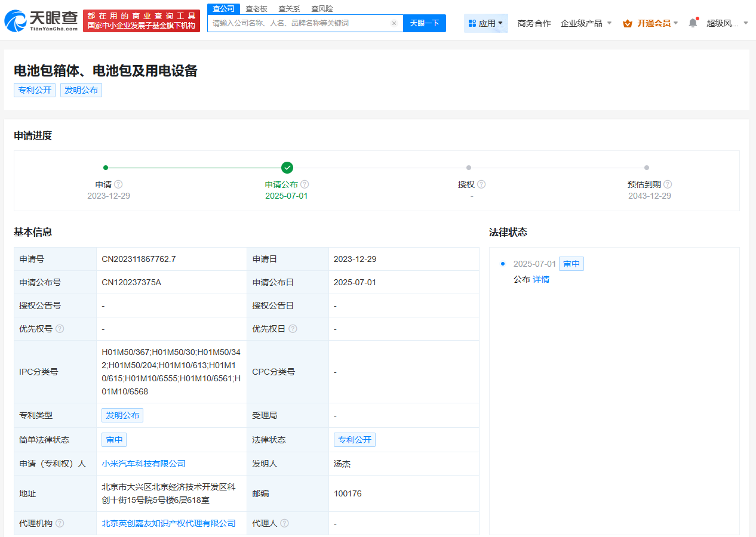
Task: Switch to the 查老板 search tab
Action: click(x=256, y=9)
